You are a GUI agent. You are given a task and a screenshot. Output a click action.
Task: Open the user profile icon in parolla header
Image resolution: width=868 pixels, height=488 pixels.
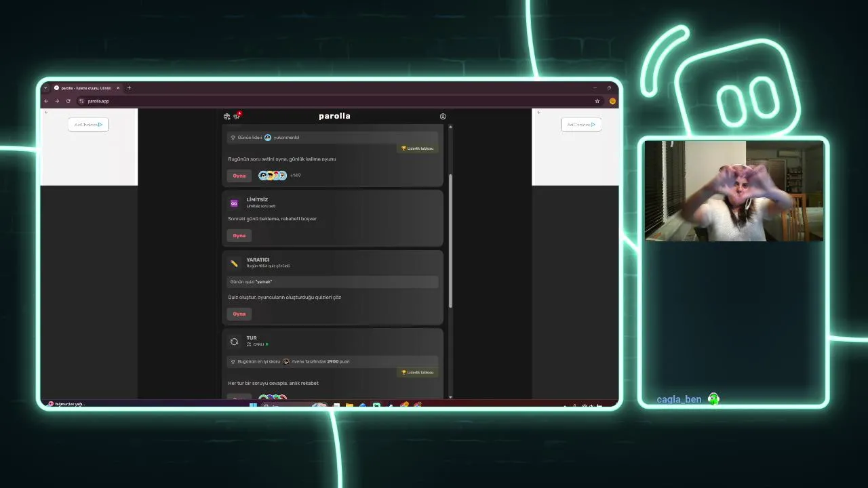[443, 117]
